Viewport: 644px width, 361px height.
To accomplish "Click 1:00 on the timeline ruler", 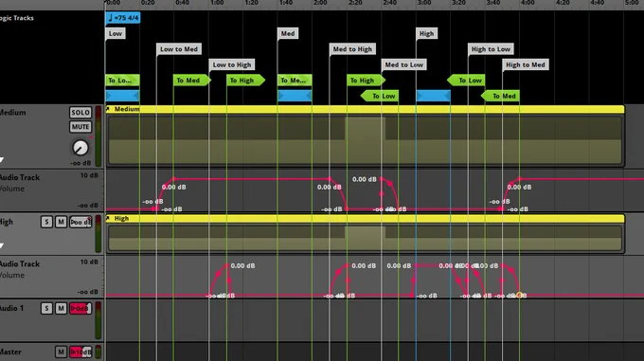I will pos(217,3).
